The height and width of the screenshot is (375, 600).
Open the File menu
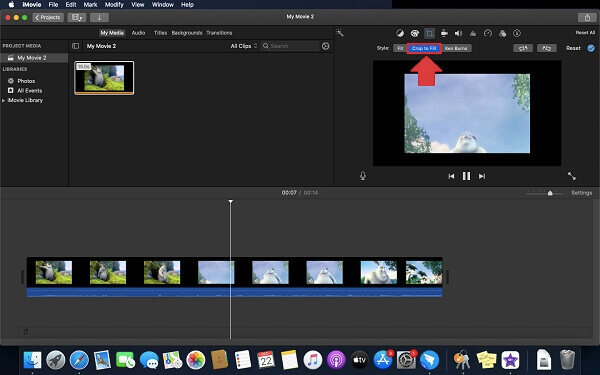click(53, 5)
